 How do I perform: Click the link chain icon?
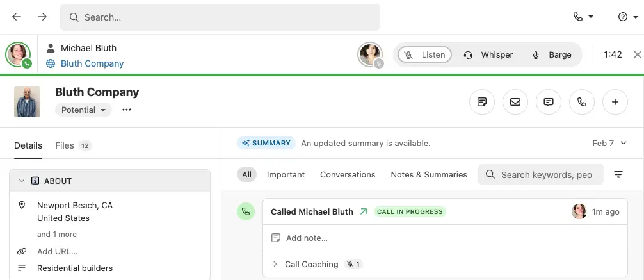pos(22,252)
